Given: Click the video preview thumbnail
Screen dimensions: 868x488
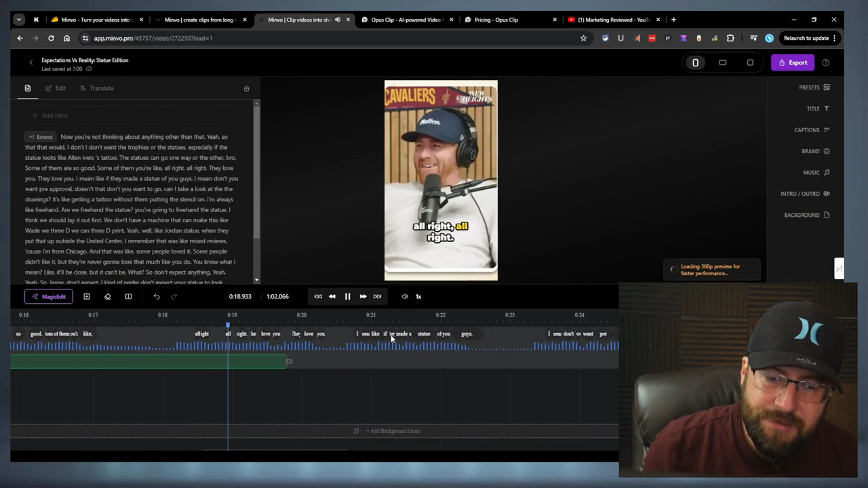Looking at the screenshot, I should [441, 180].
